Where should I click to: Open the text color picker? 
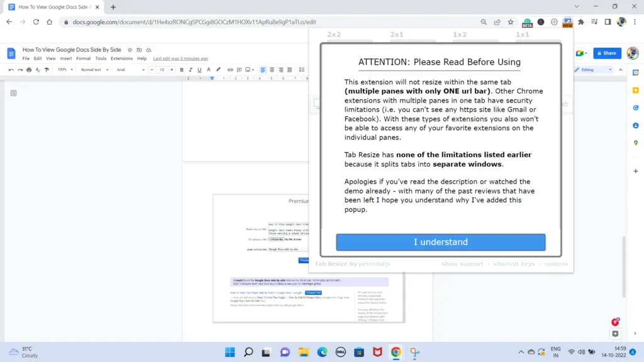coord(209,70)
